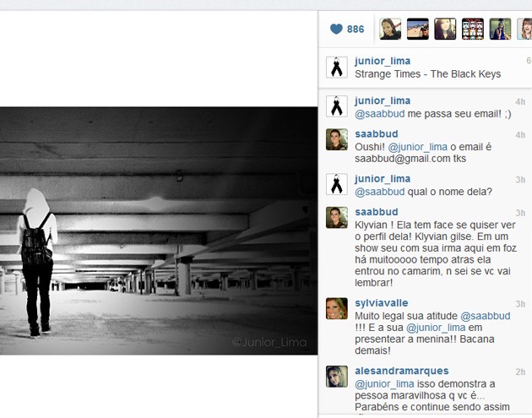Open third liker's dark-haired avatar
Viewport: 532px width, 418px height.
445,29
